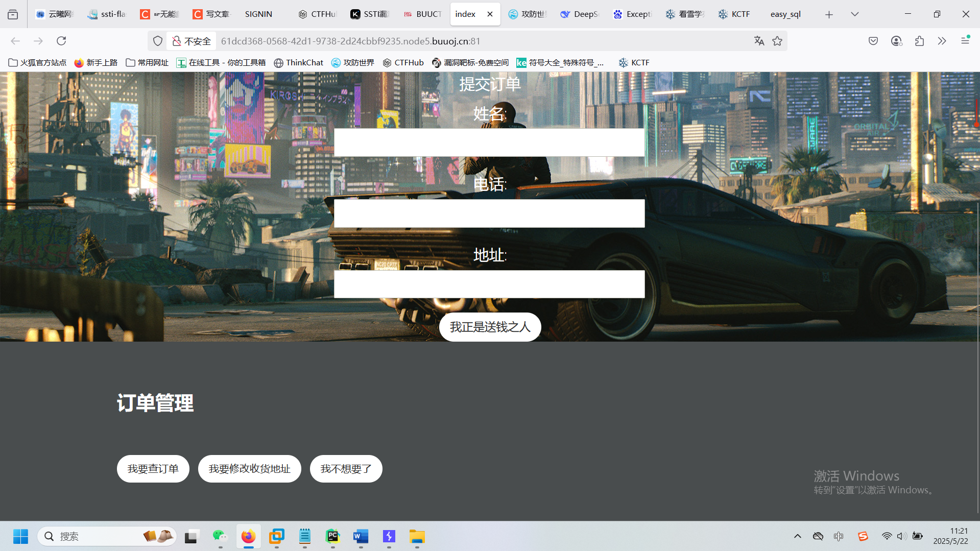Click the 电话 input field

pos(489,213)
